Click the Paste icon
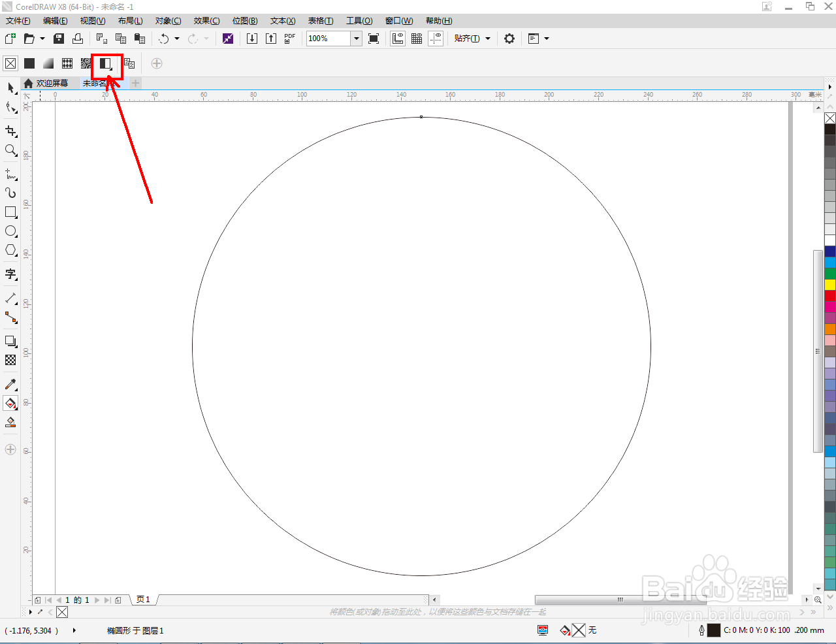Image resolution: width=836 pixels, height=644 pixels. tap(139, 39)
